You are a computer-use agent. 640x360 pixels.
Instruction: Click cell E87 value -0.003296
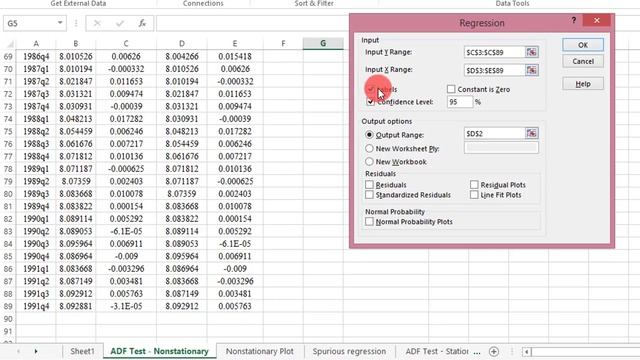[x=235, y=281]
